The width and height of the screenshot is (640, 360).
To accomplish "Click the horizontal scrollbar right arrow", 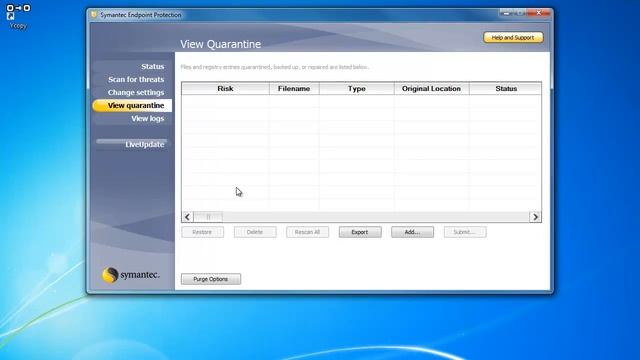I will click(535, 217).
